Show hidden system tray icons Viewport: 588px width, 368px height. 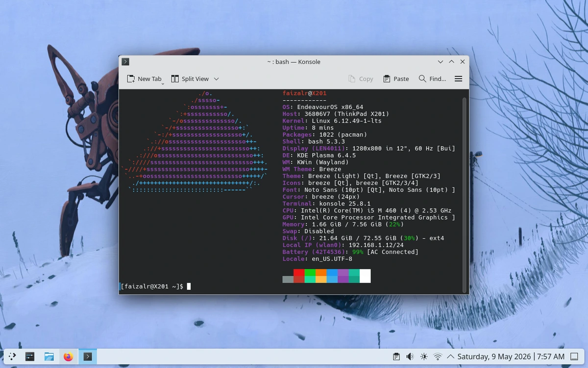(450, 357)
